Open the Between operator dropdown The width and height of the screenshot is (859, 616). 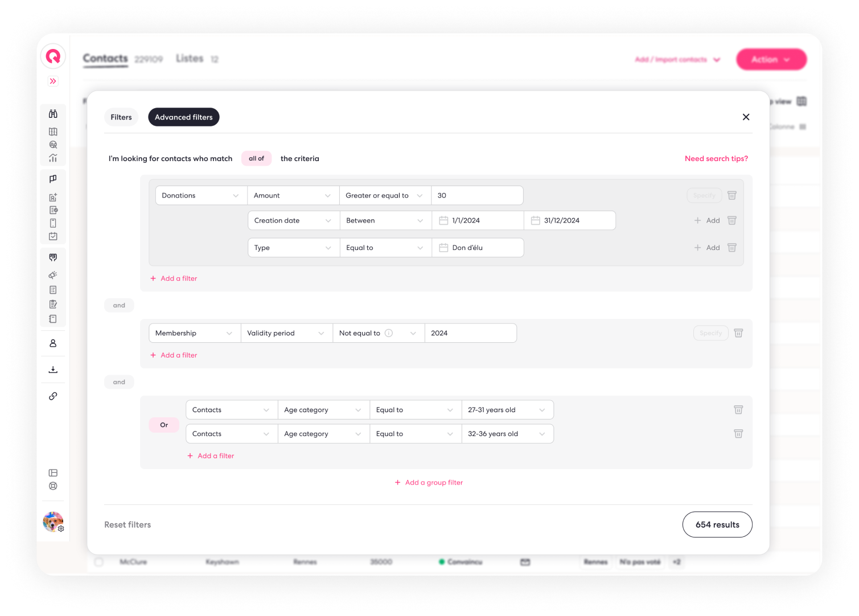click(386, 220)
